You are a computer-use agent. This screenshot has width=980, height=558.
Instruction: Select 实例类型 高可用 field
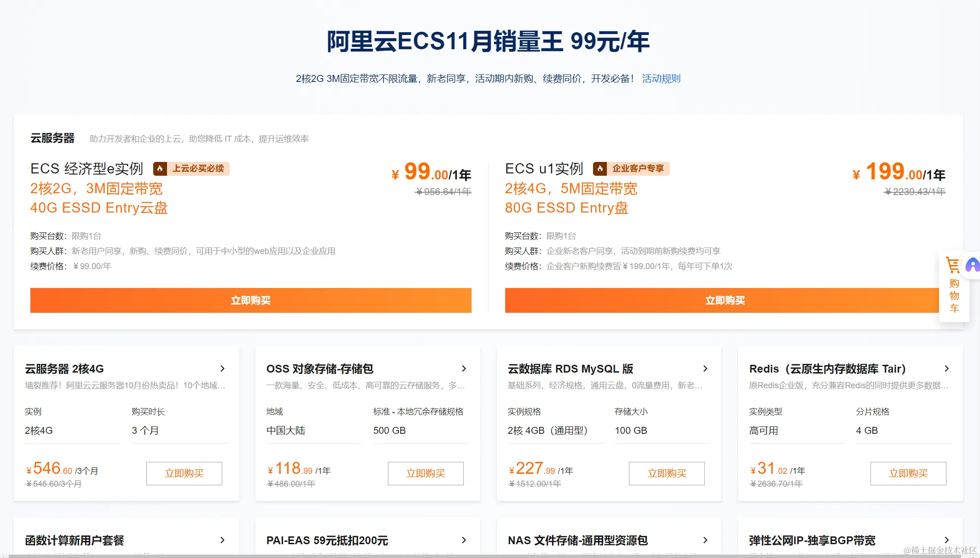pyautogui.click(x=797, y=431)
